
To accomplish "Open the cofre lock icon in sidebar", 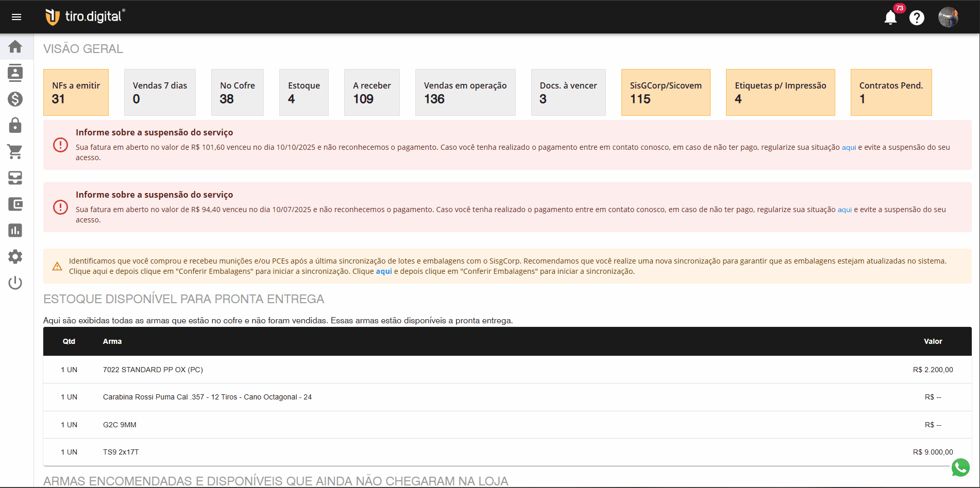I will [15, 126].
